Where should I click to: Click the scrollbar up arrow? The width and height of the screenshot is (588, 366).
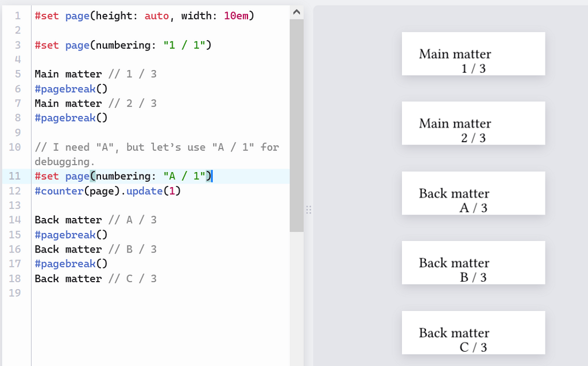(297, 11)
